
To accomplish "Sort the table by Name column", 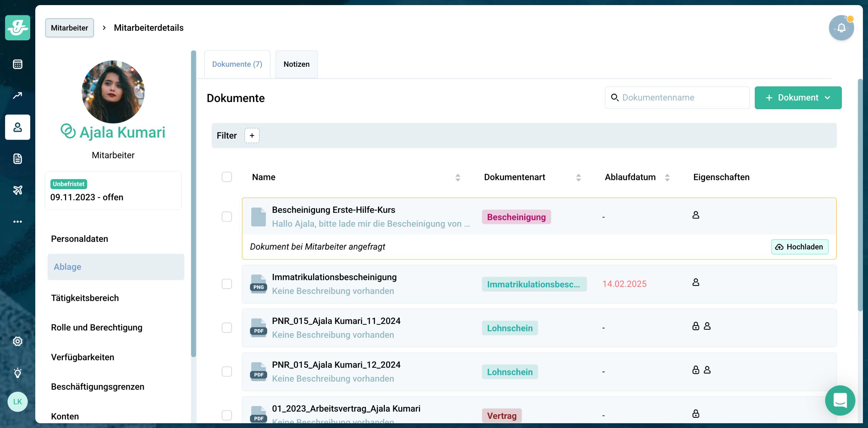I will click(x=457, y=177).
